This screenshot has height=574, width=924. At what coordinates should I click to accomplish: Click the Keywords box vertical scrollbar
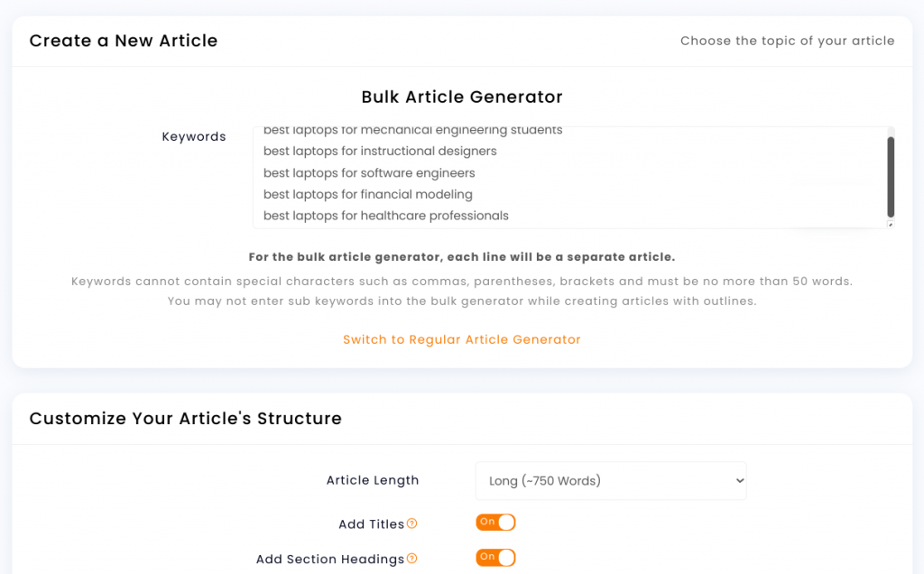pos(891,177)
